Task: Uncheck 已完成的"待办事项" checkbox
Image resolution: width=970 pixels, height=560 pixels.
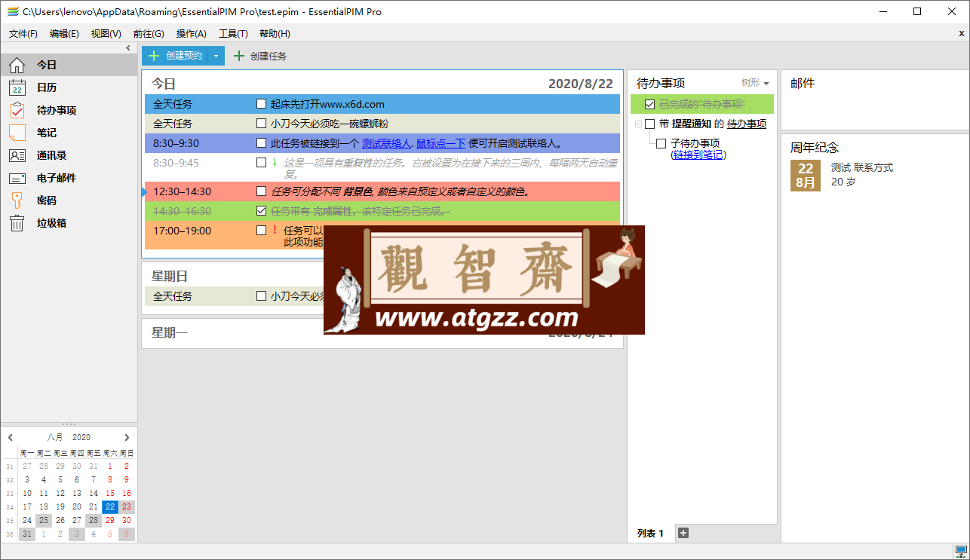Action: [649, 104]
